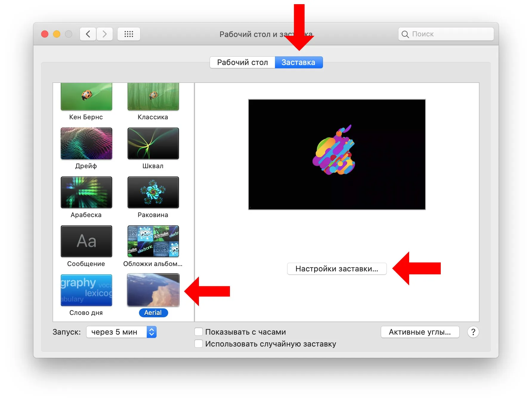
Task: Open Настройки заставки button
Action: (337, 269)
